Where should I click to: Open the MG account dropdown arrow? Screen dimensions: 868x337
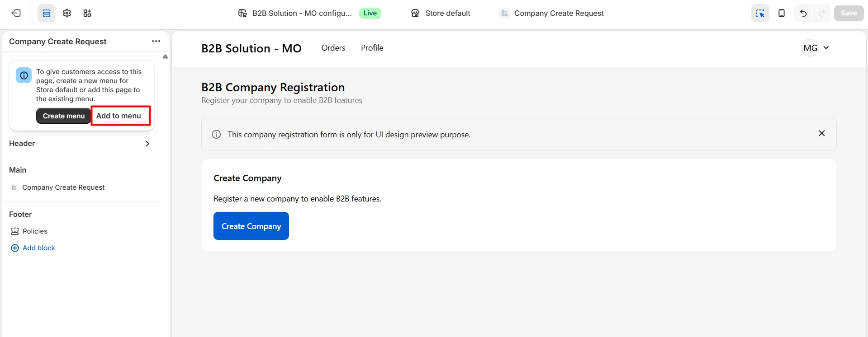click(826, 47)
